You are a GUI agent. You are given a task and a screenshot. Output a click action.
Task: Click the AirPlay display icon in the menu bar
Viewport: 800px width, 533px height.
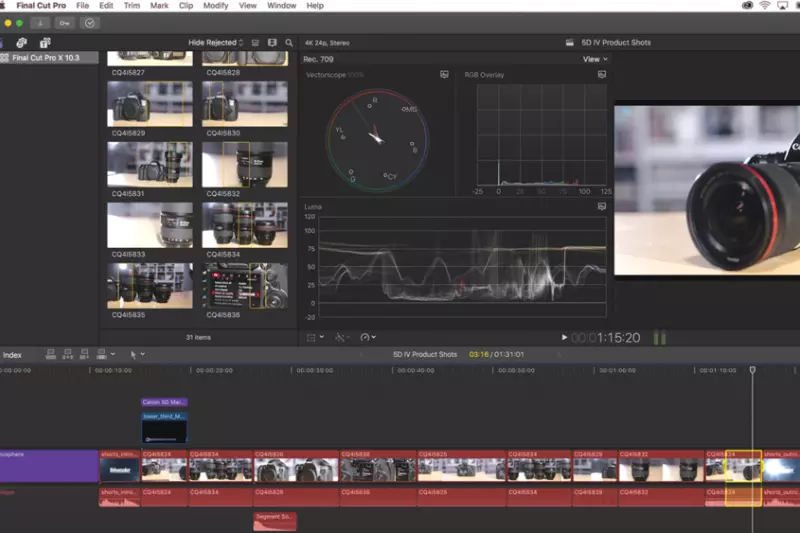tap(782, 6)
